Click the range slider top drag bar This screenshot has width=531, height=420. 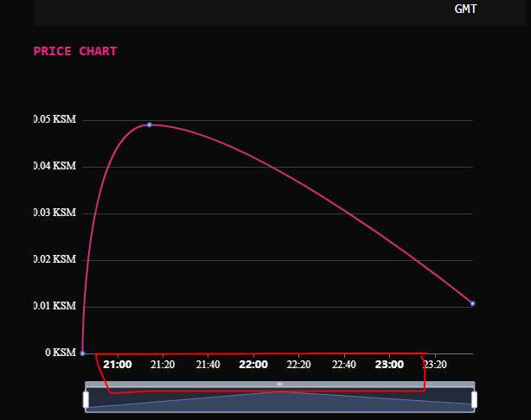[x=279, y=384]
